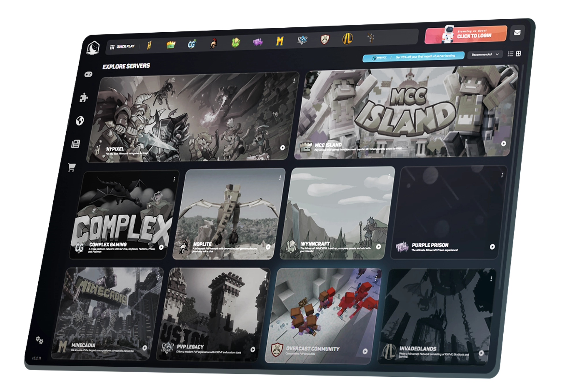Open the Hoplite dragon card image
Screen dimensions: 561x392
coord(229,214)
